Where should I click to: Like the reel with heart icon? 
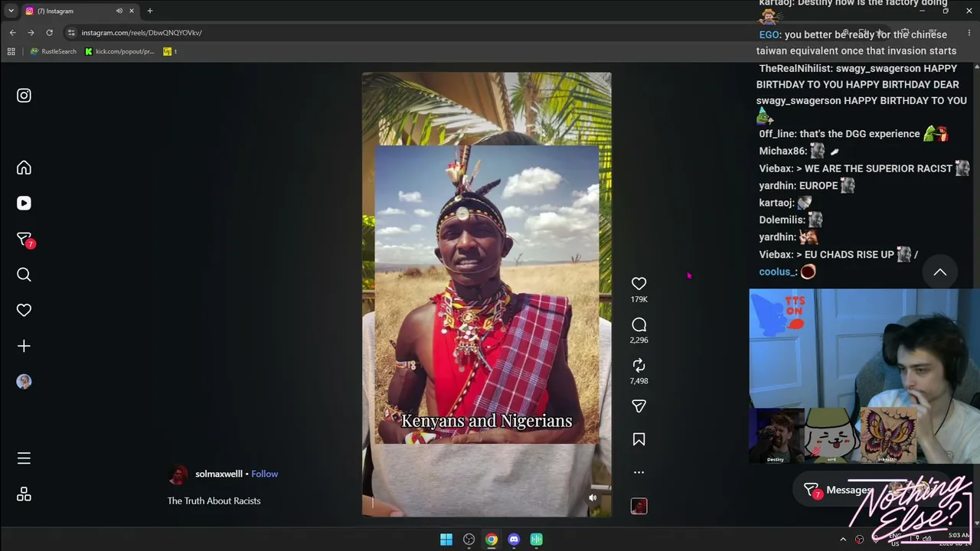coord(639,283)
